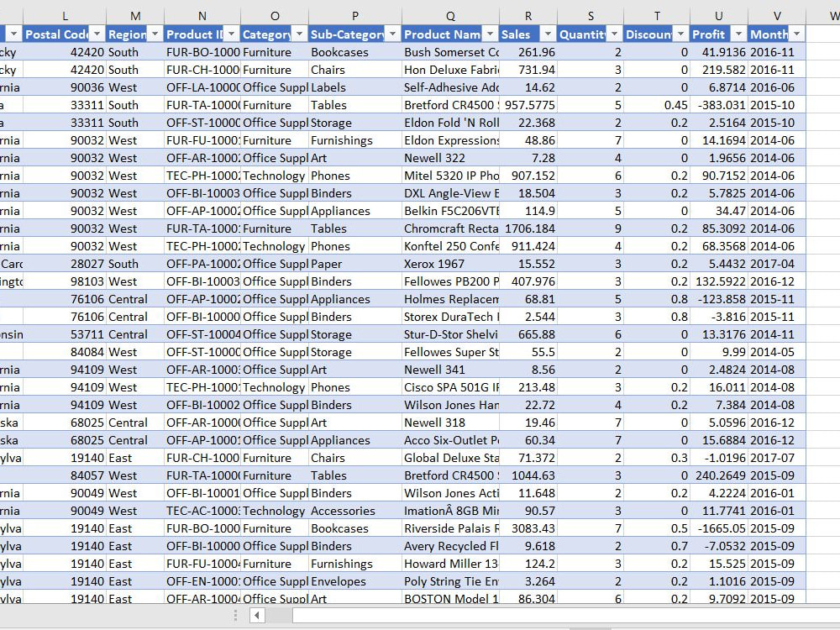Select product cell Belkin F5C206VTEL
Image resolution: width=840 pixels, height=630 pixels.
coord(450,211)
